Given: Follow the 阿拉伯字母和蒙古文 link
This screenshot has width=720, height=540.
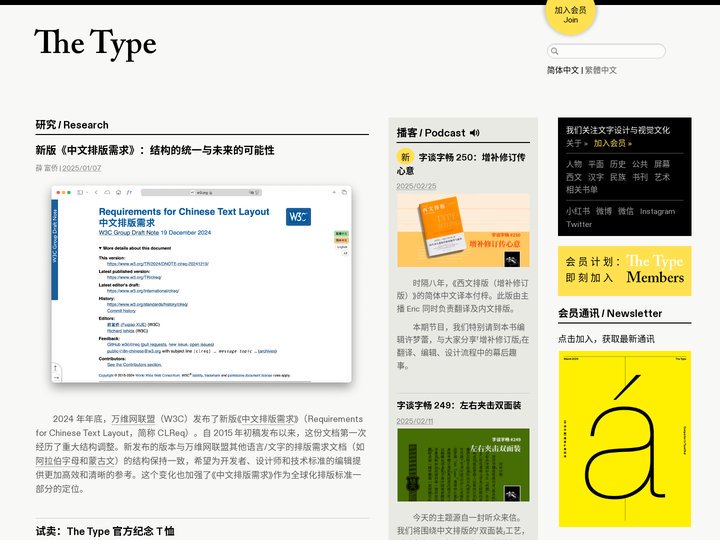Looking at the screenshot, I should point(76,461).
